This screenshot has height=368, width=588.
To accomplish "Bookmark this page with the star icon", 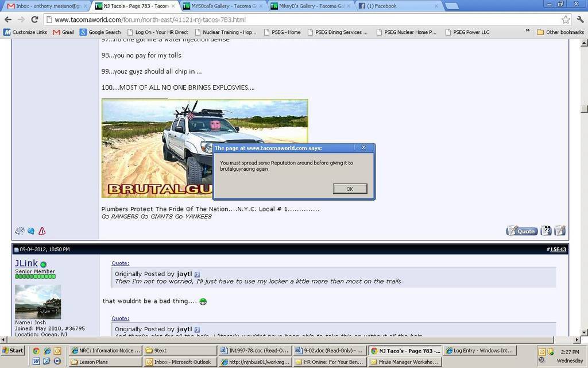I will 566,20.
